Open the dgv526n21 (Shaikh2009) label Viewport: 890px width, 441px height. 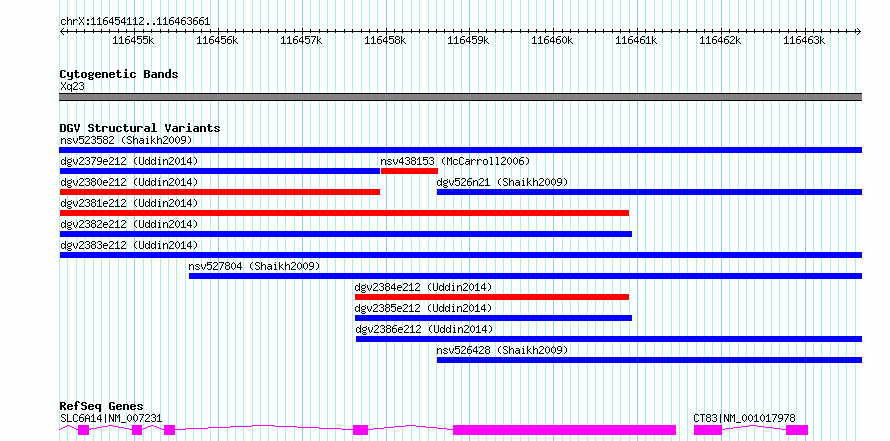pos(502,182)
